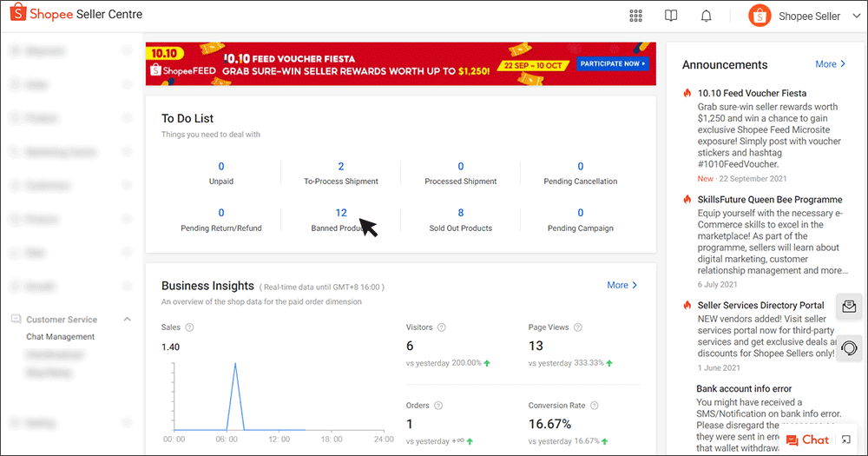Click the Shopee Seller avatar icon

[759, 16]
